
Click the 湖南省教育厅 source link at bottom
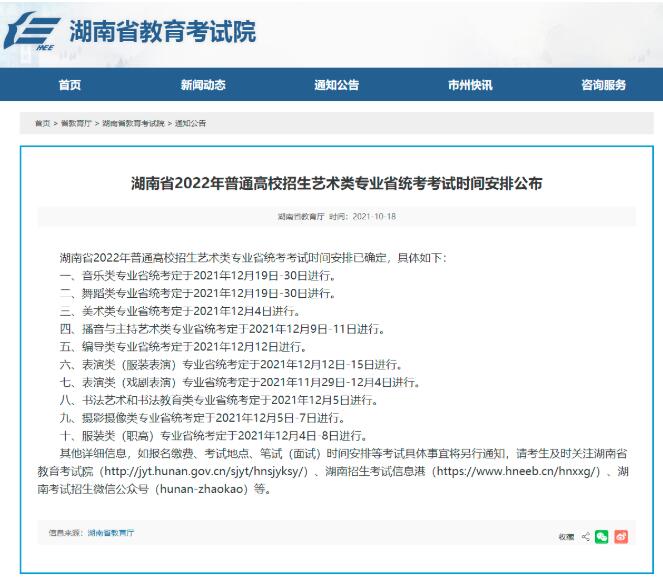click(x=111, y=534)
